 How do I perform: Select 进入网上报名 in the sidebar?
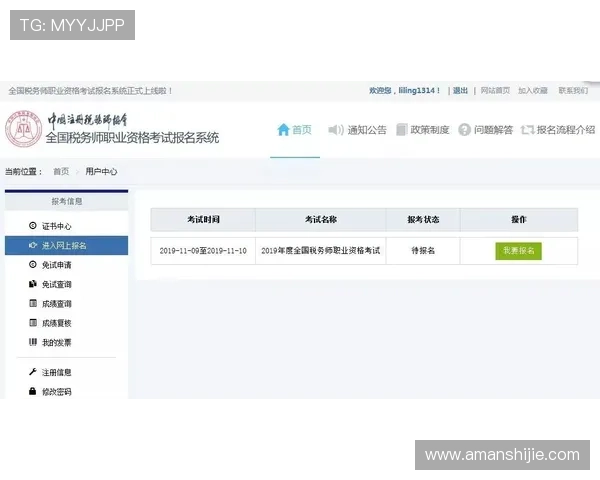coord(66,245)
